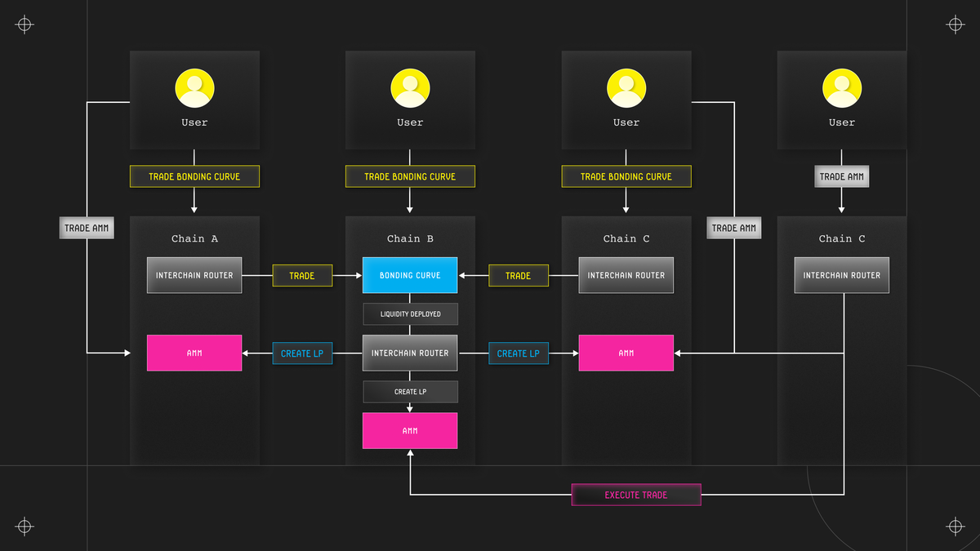Click the TRADE BONDING CURVE label above Chain B
The image size is (980, 551).
click(410, 176)
